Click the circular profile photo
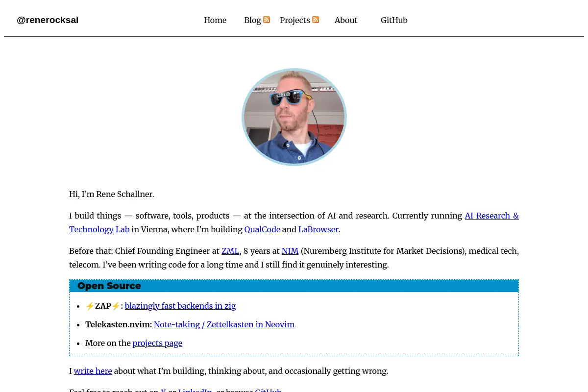The width and height of the screenshot is (588, 392). tap(294, 117)
